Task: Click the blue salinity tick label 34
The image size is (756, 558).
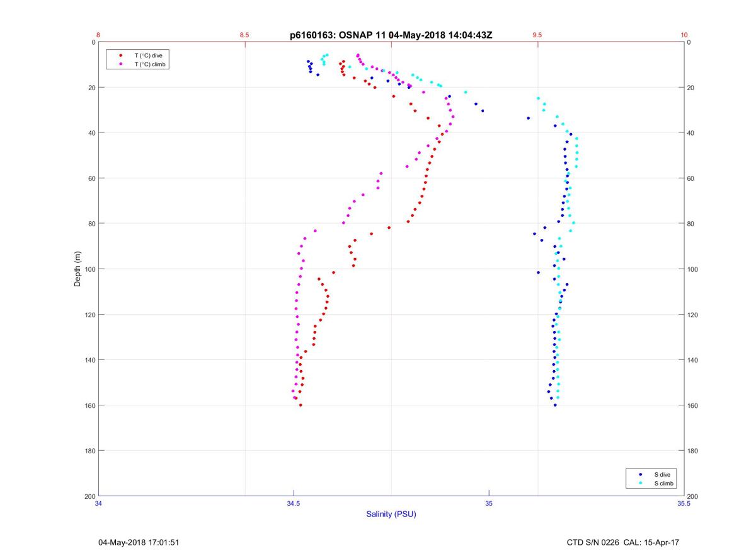Action: (x=98, y=503)
